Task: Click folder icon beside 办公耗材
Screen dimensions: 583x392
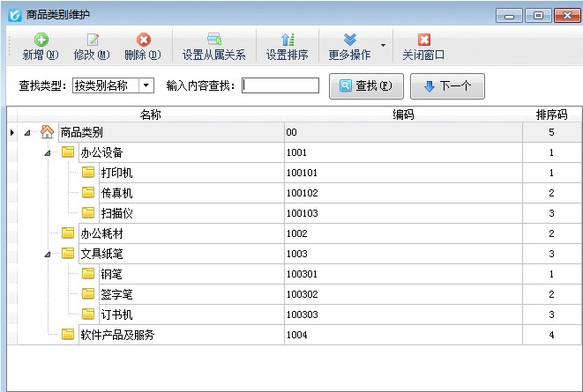Action: click(68, 233)
